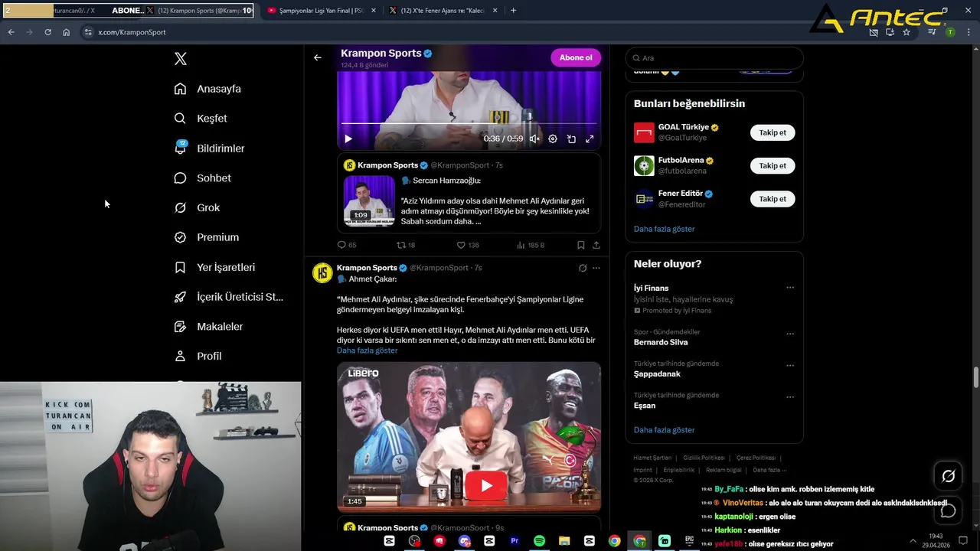The width and height of the screenshot is (980, 551).
Task: Seek on the video progress bar
Action: [469, 123]
